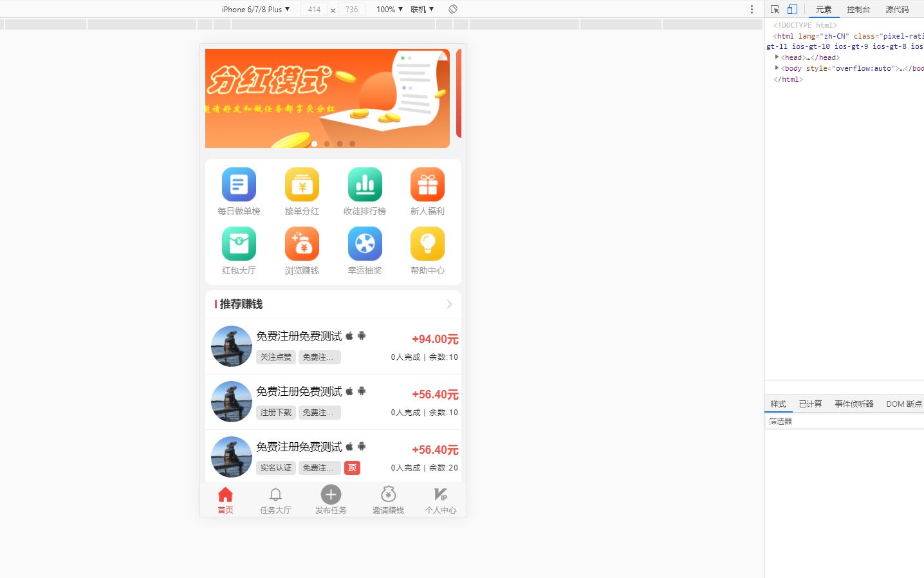This screenshot has height=578, width=924.
Task: Switch to 元素 DevTools tab
Action: (x=824, y=9)
